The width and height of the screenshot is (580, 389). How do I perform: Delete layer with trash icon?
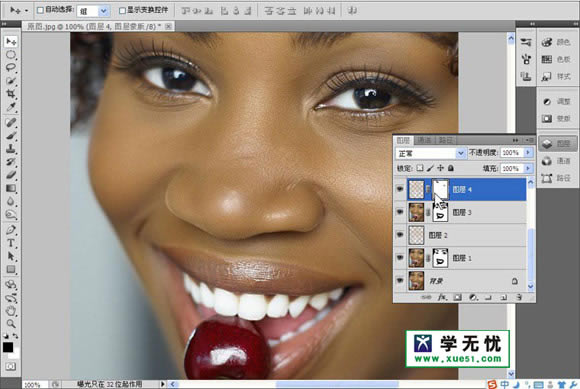pos(519,297)
